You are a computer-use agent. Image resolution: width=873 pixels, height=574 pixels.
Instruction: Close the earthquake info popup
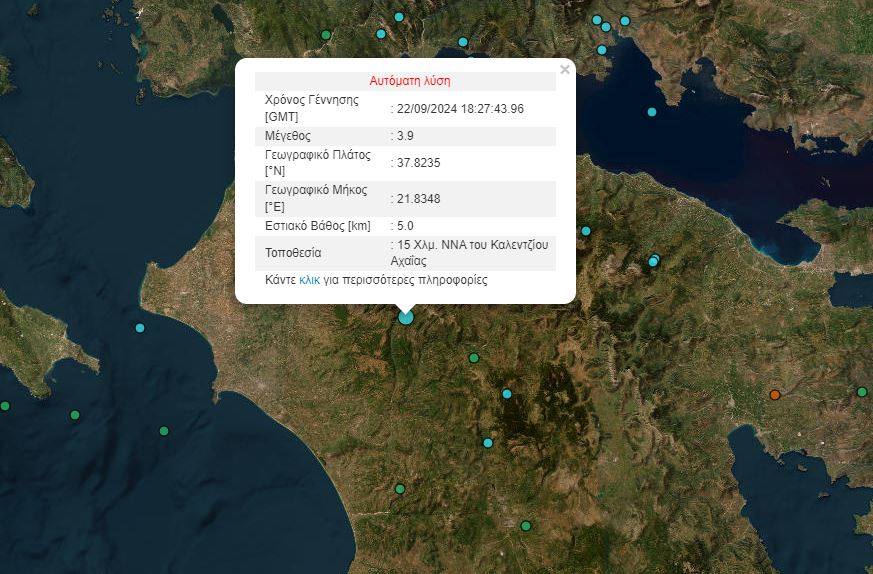pyautogui.click(x=565, y=70)
